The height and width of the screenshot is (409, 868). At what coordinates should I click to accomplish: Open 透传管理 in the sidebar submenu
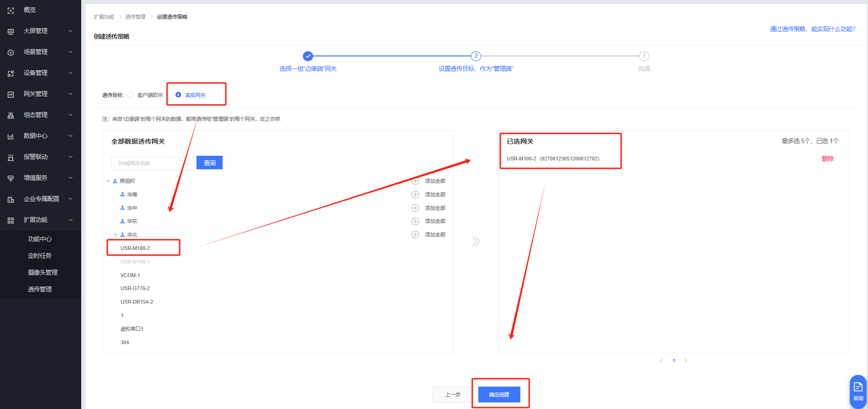(40, 289)
